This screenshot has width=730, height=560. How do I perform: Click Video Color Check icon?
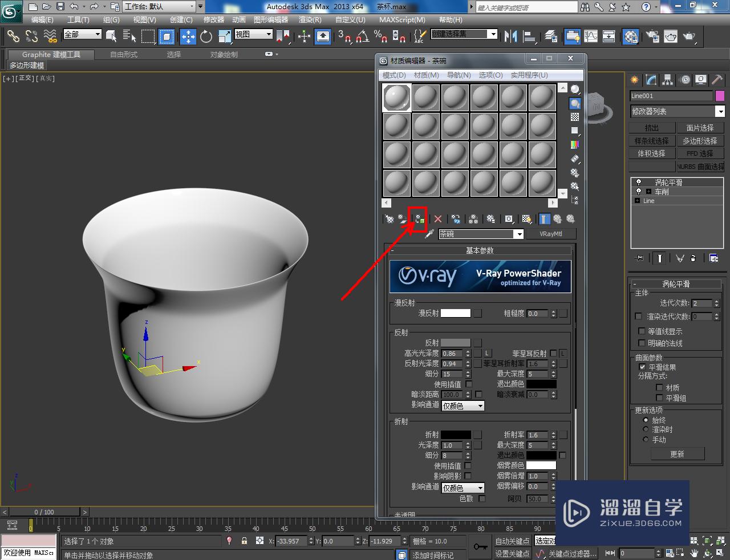tap(575, 145)
